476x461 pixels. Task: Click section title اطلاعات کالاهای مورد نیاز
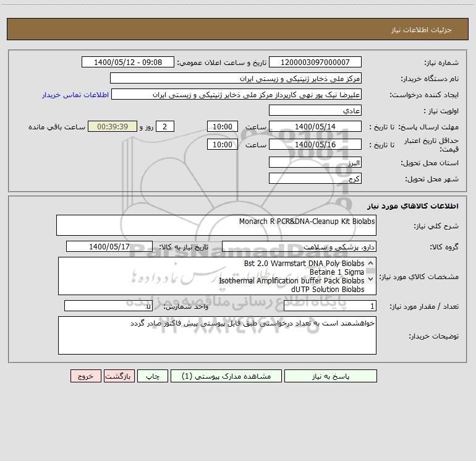[x=413, y=206]
